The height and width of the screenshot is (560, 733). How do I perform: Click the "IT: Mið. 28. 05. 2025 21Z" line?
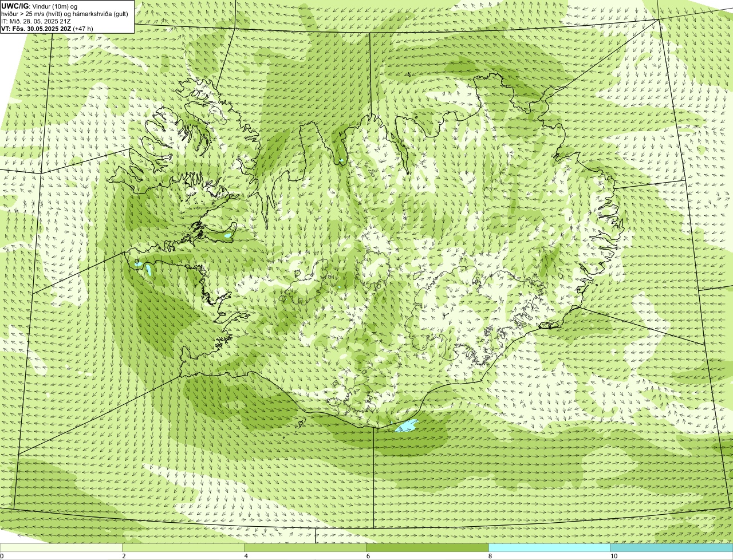tap(36, 21)
